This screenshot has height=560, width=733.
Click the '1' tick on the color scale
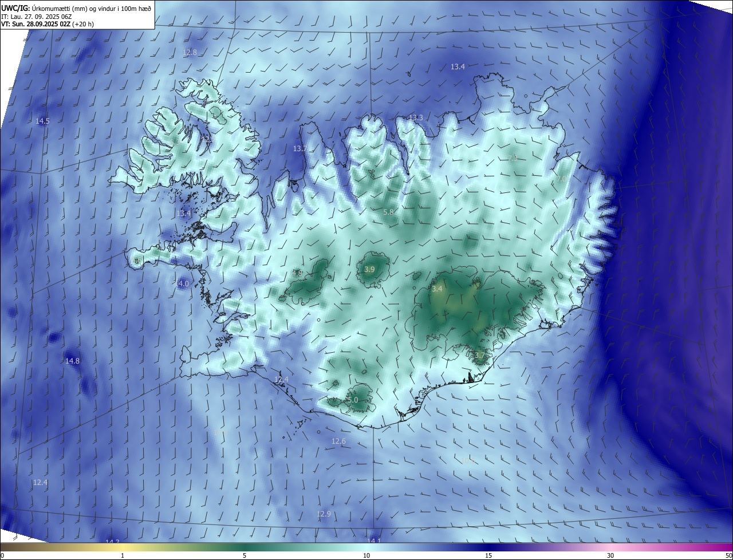123,555
